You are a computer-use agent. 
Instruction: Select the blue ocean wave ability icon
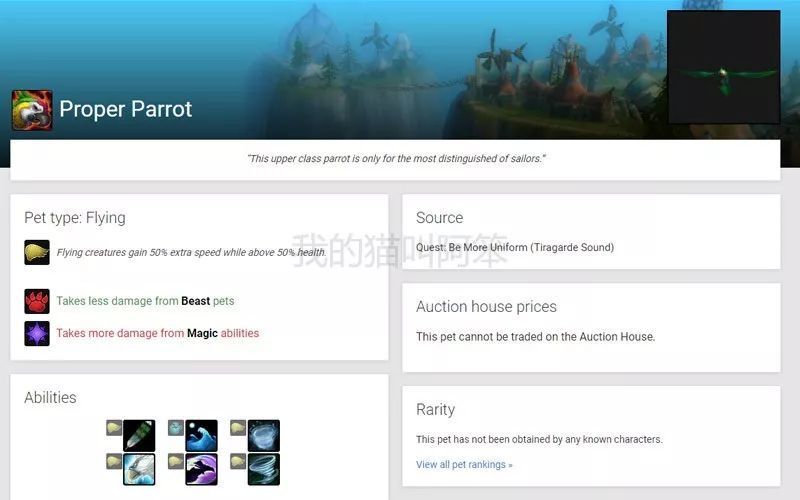pos(201,435)
